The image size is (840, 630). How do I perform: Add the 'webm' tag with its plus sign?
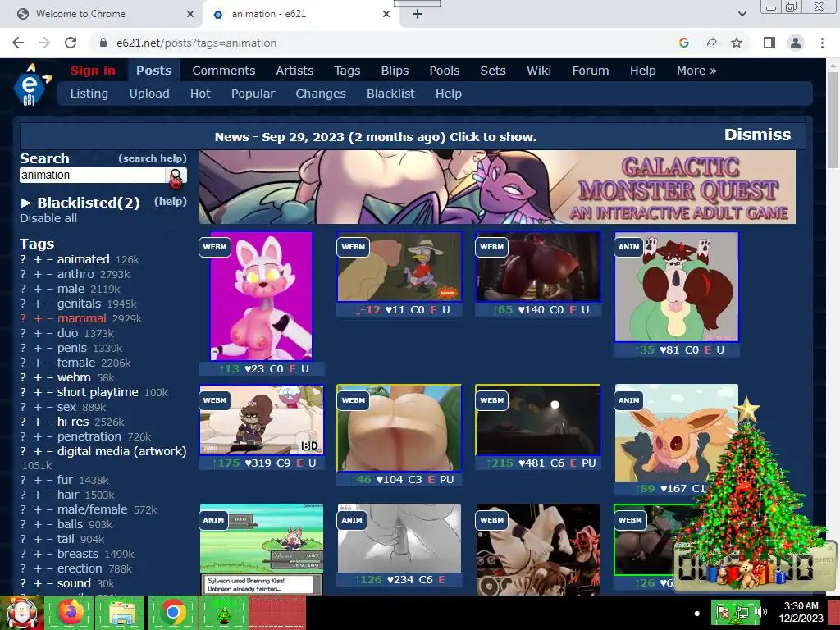tap(38, 377)
